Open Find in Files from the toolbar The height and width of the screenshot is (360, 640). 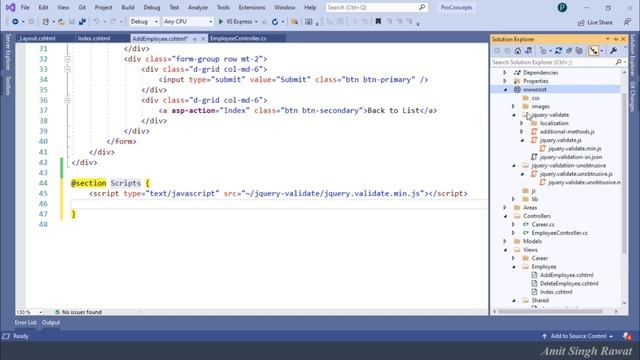[x=294, y=22]
